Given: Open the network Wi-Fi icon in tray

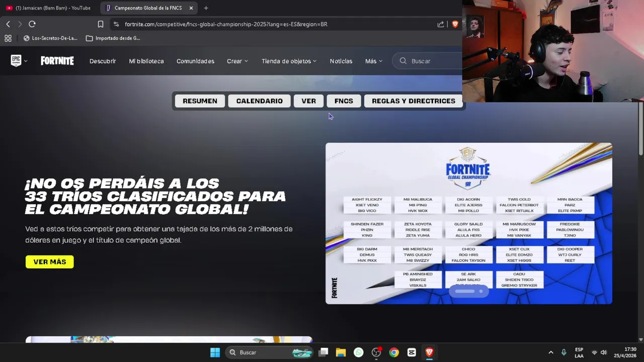Looking at the screenshot, I should pos(595,352).
